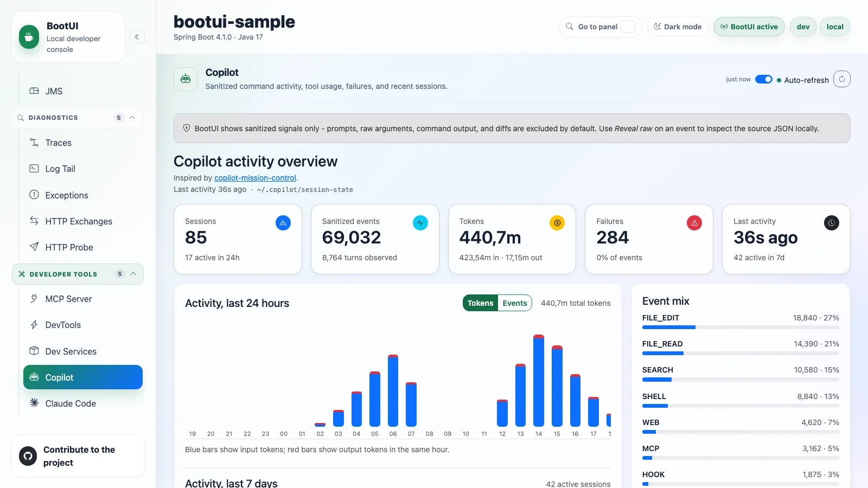Viewport: 868px width, 488px height.
Task: Click the shield icon in sanitized notice
Action: [187, 129]
